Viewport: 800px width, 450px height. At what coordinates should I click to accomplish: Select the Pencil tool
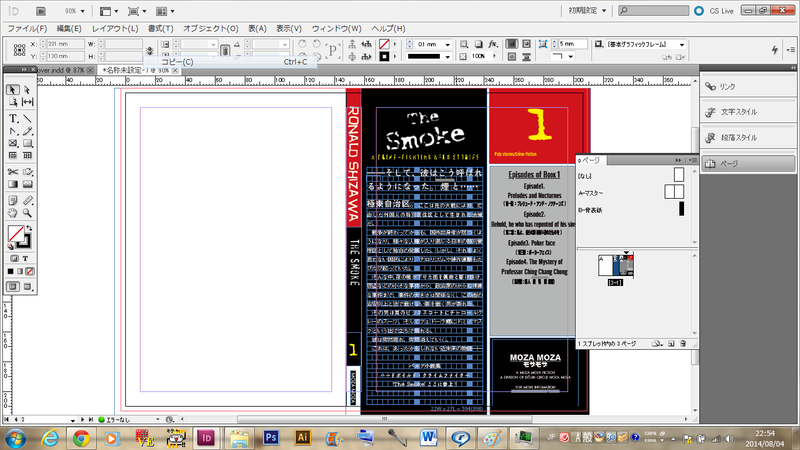pos(28,131)
